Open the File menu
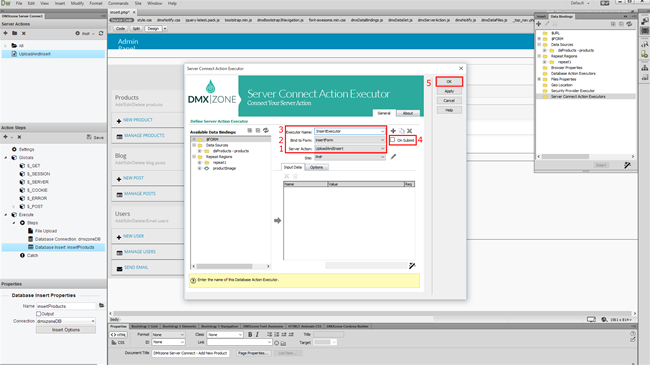 19,3
